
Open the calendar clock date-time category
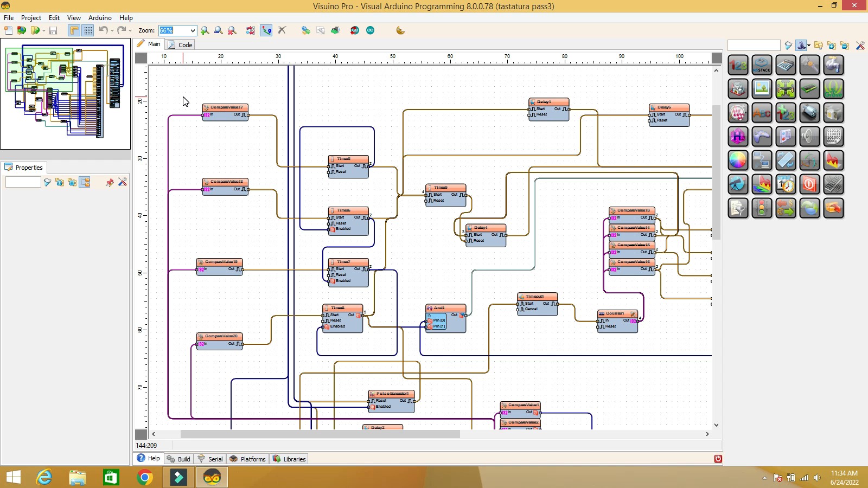pos(786,184)
